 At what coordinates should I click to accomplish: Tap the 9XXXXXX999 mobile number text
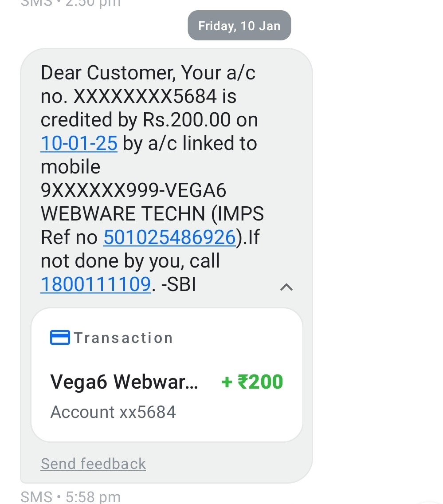[x=100, y=190]
